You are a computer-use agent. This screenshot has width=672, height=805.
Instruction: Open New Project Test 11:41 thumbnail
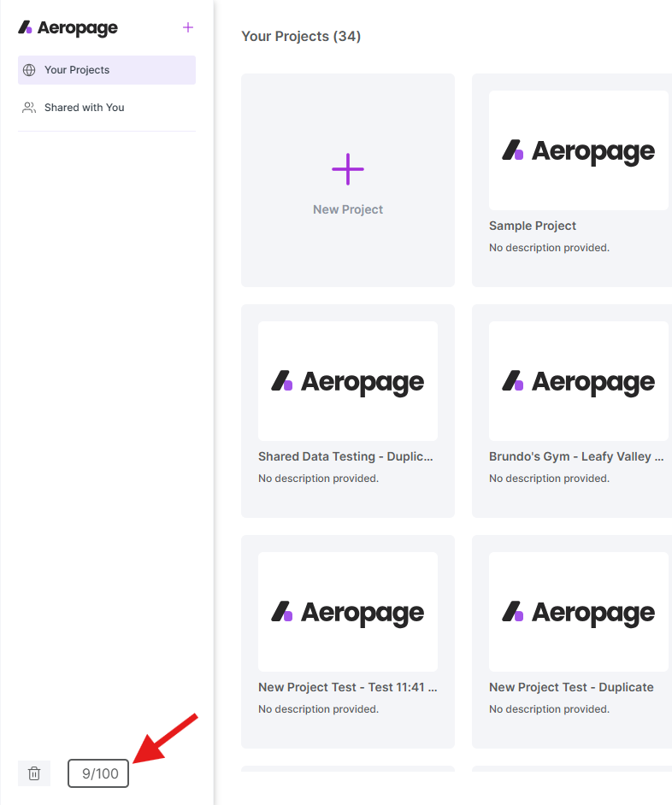[348, 612]
